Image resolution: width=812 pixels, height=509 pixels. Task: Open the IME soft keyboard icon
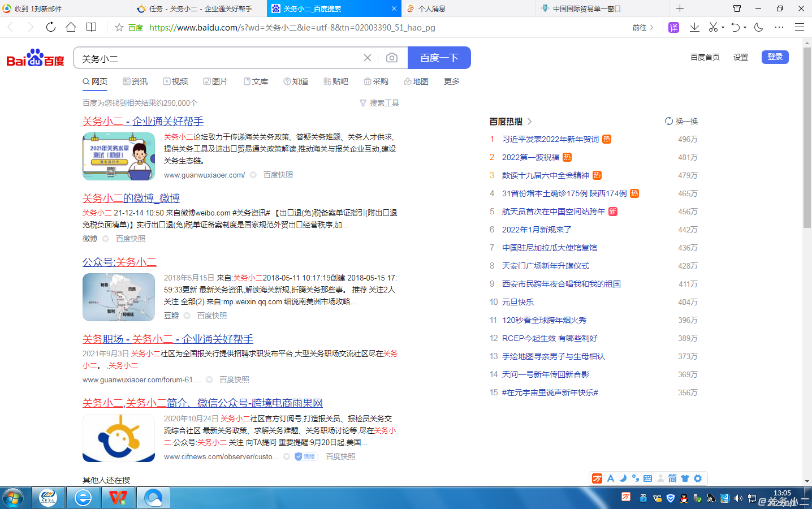pos(648,478)
